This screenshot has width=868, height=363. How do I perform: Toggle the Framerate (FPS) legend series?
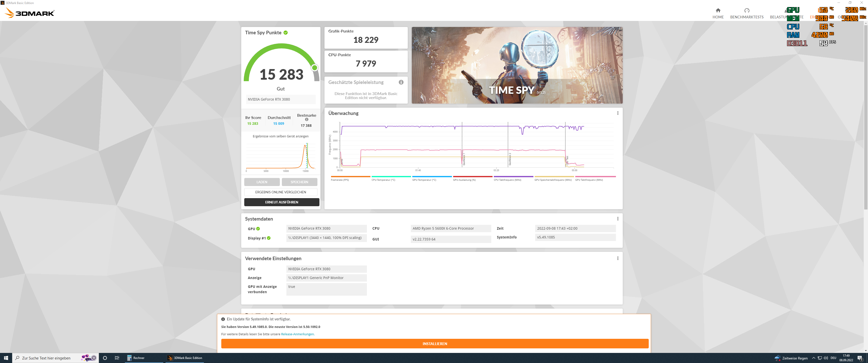pyautogui.click(x=340, y=180)
